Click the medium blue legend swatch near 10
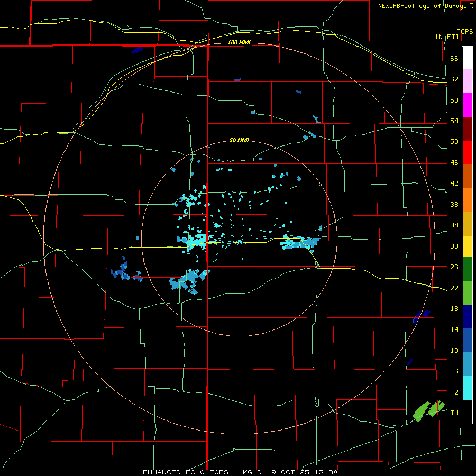This screenshot has width=476, height=476. pos(467,340)
